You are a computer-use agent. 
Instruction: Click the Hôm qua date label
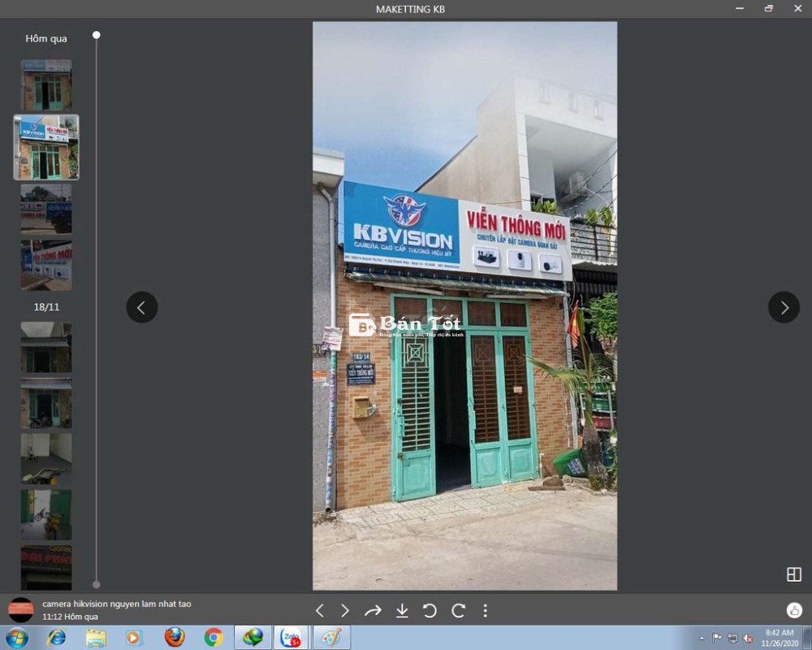coord(46,39)
